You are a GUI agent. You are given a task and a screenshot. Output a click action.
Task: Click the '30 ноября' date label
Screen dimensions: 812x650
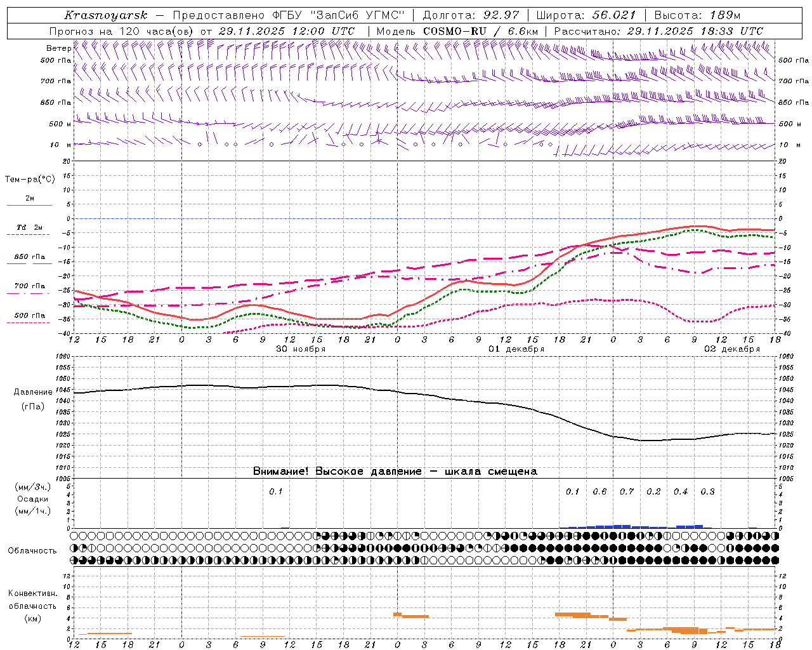coord(301,349)
